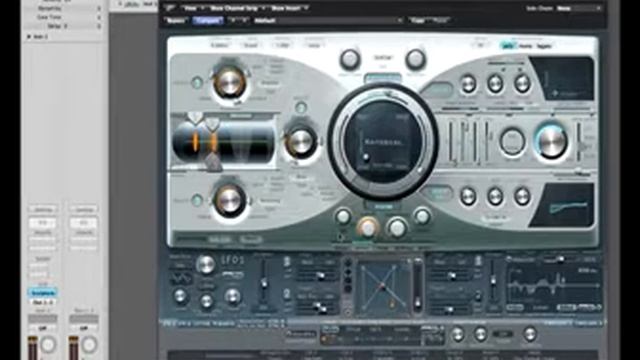Image resolution: width=640 pixels, height=360 pixels.
Task: Click LFO 1 Rate knob
Action: (x=205, y=265)
